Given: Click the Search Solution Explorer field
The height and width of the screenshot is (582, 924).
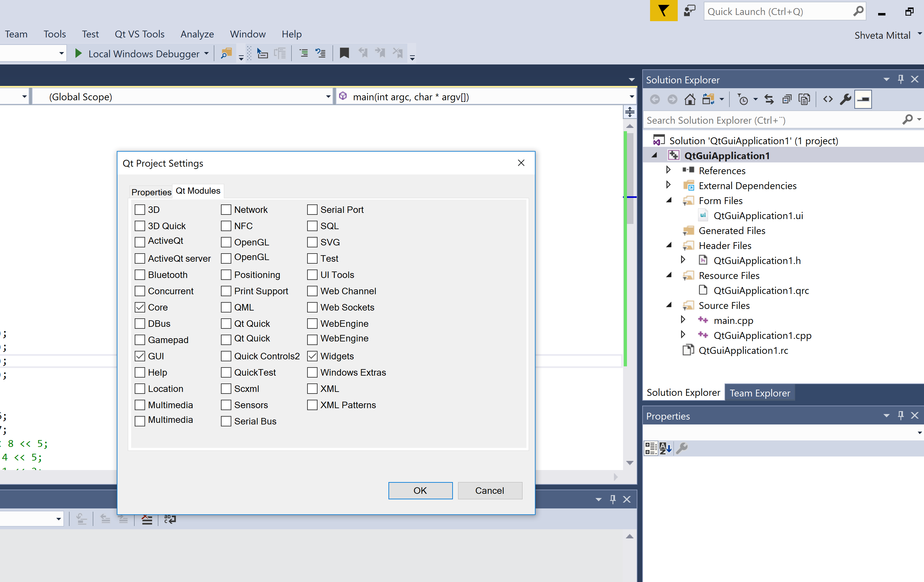Looking at the screenshot, I should [x=771, y=120].
